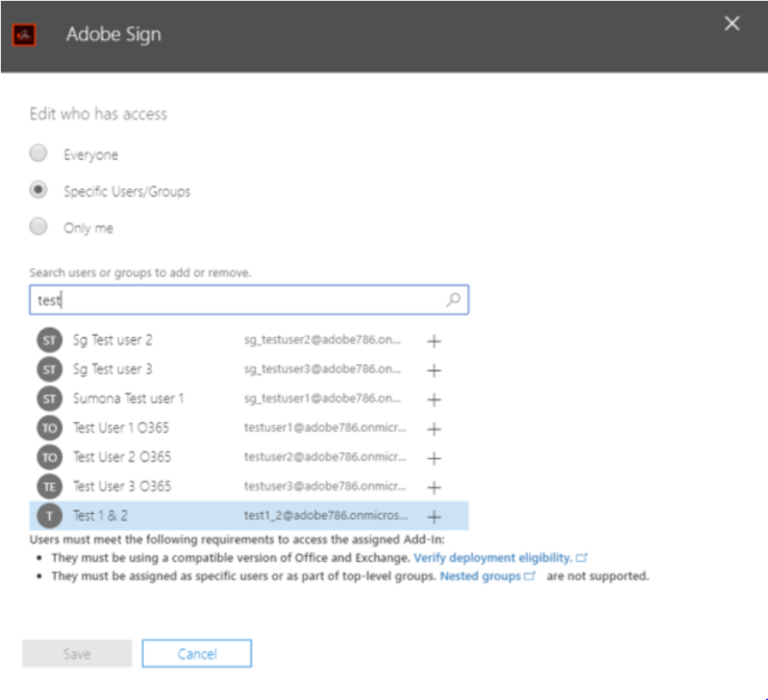Click the Cancel button

pyautogui.click(x=196, y=653)
